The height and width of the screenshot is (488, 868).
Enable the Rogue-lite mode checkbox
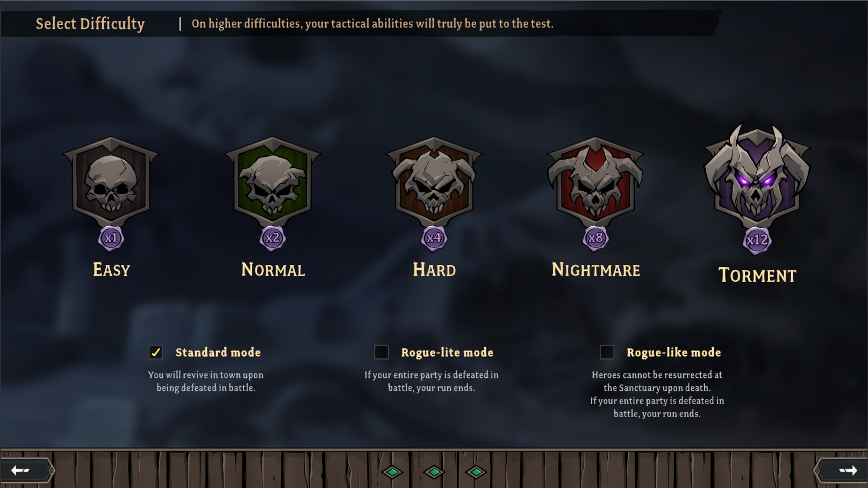point(382,352)
